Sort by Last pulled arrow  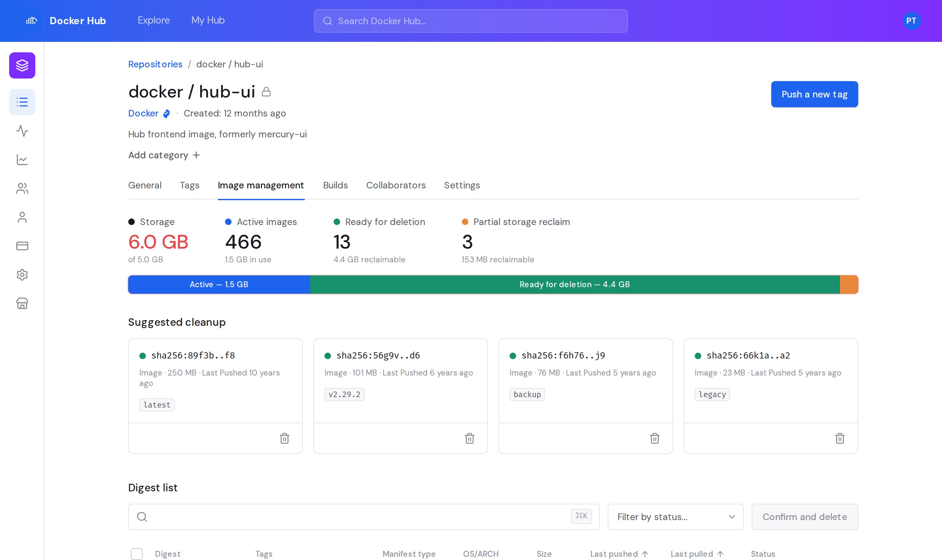pos(720,553)
